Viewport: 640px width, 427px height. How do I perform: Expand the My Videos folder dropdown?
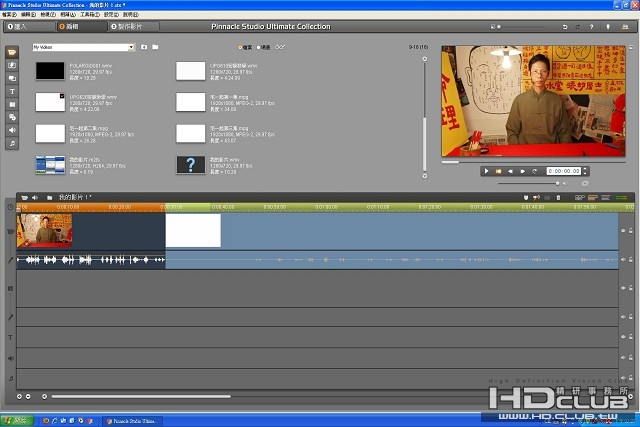[131, 47]
